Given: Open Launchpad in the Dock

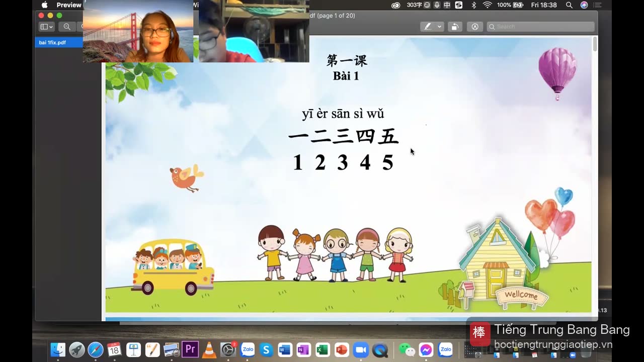Looking at the screenshot, I should pos(77,349).
